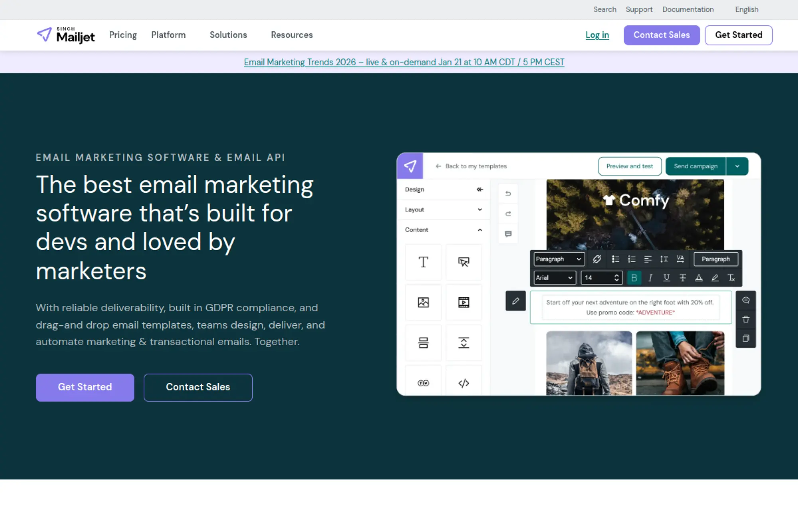The height and width of the screenshot is (532, 798).
Task: Open the Platform menu
Action: [x=168, y=35]
